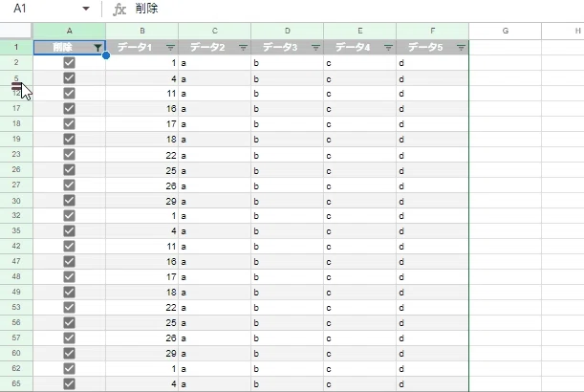The image size is (584, 392).
Task: Uncheck the checkbox in row 2
Action: coord(69,62)
